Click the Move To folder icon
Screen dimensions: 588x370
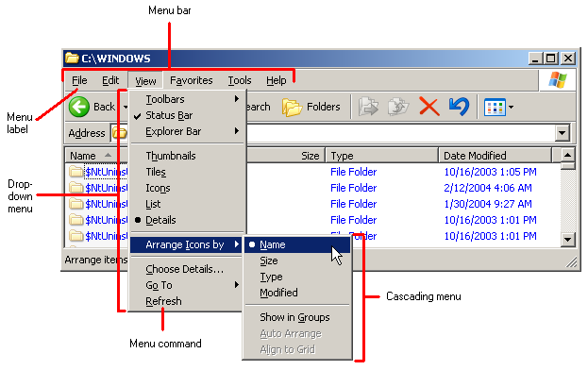click(x=369, y=107)
